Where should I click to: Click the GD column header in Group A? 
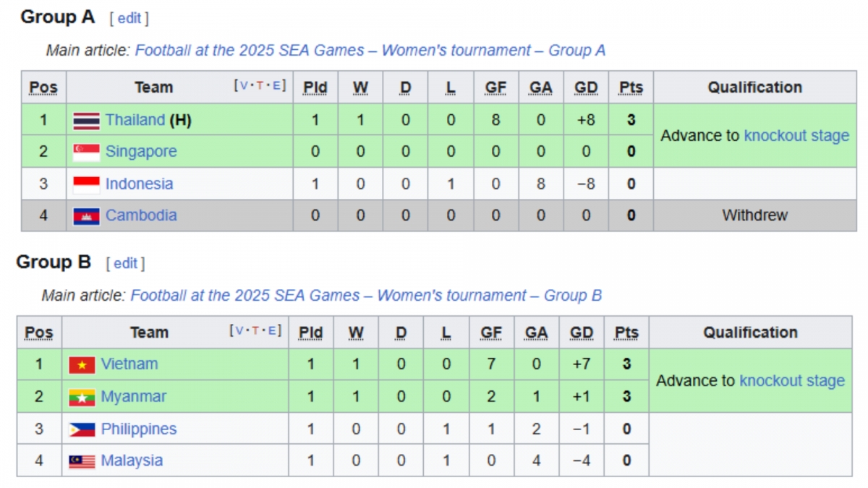pyautogui.click(x=586, y=87)
